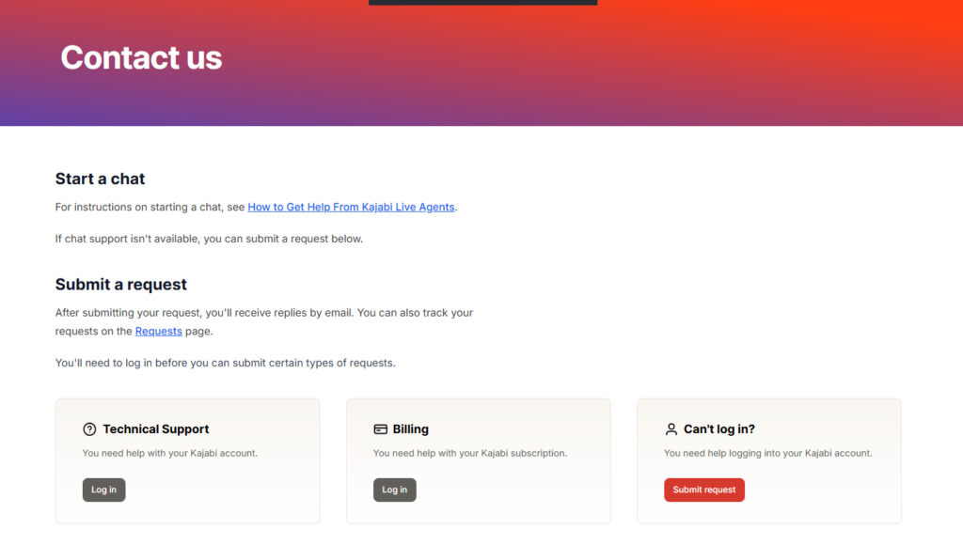Select the Can't log in? card title

pyautogui.click(x=719, y=429)
